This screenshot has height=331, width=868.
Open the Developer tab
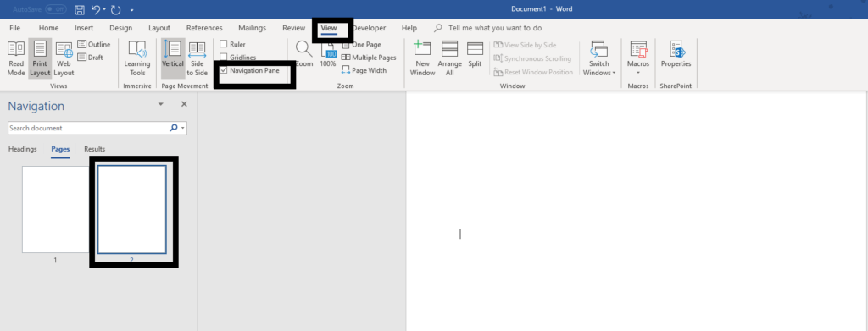(x=370, y=28)
